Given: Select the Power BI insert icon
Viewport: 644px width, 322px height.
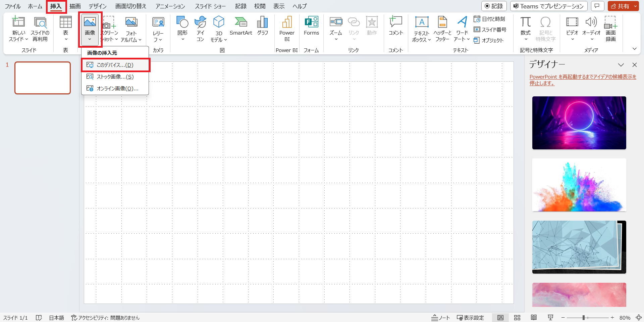Looking at the screenshot, I should [287, 29].
